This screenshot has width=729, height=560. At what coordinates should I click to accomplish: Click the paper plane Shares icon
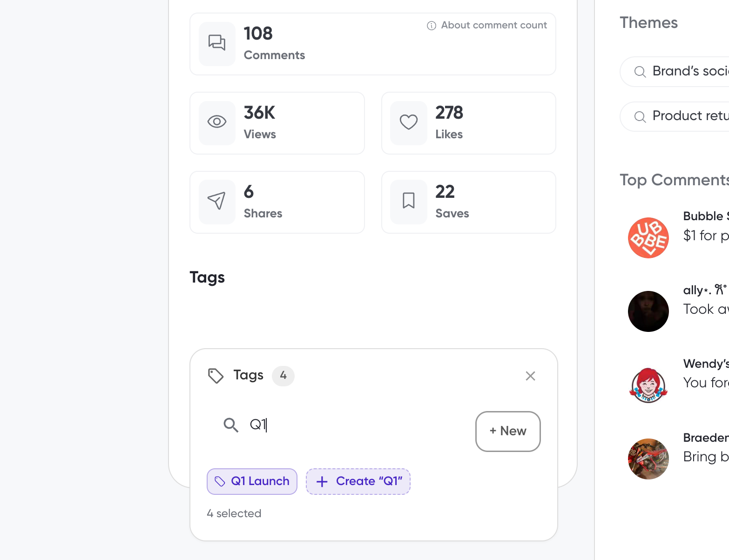(217, 201)
